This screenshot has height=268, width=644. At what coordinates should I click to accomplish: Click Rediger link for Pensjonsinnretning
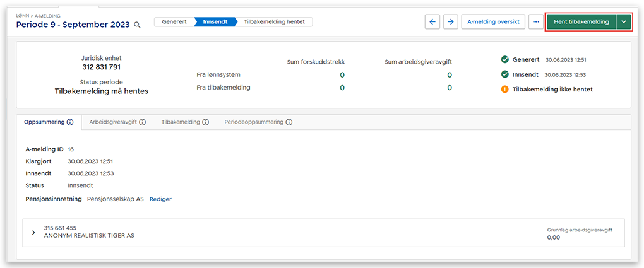160,199
